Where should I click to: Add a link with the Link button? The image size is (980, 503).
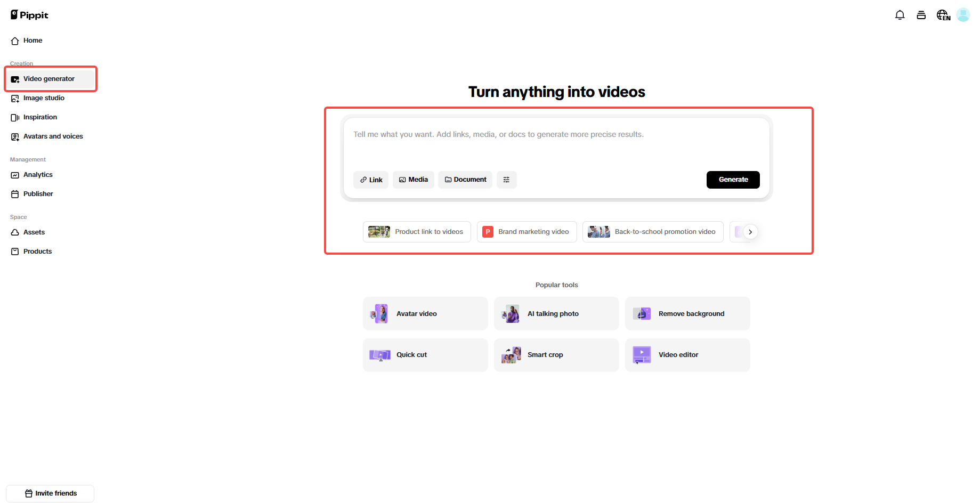coord(370,180)
